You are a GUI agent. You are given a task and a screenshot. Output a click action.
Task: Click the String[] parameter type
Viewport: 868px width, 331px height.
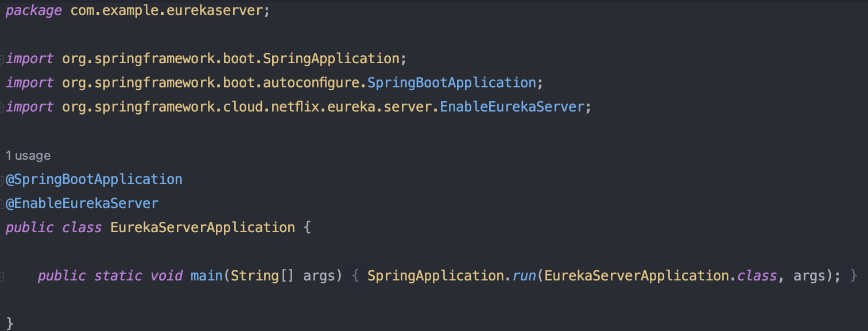coord(263,276)
